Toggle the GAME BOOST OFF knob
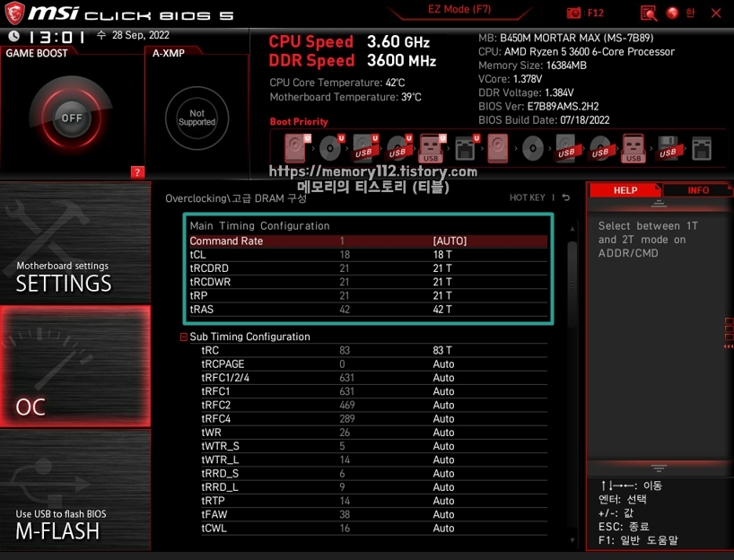The image size is (734, 560). pyautogui.click(x=72, y=118)
